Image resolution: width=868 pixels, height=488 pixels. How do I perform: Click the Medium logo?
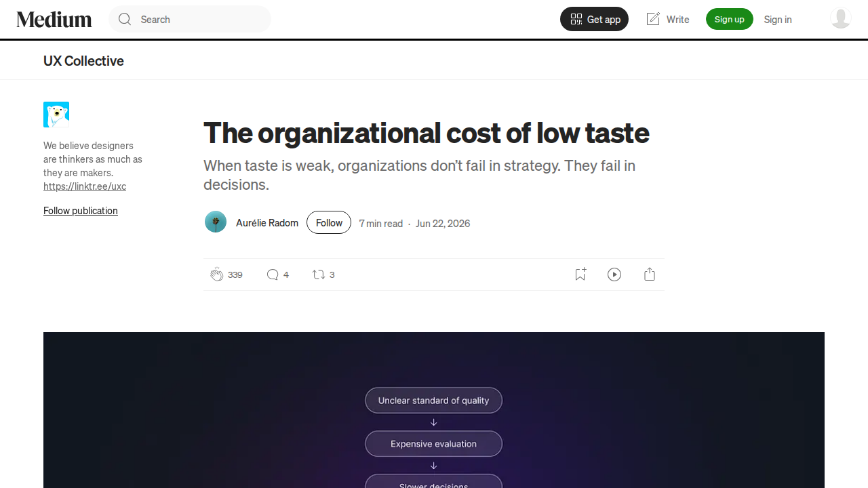54,19
